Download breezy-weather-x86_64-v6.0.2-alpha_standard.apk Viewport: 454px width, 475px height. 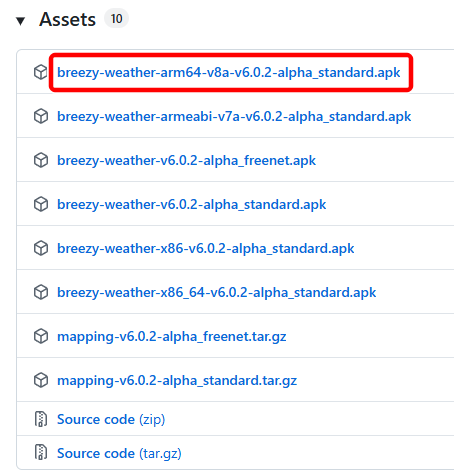pyautogui.click(x=217, y=293)
